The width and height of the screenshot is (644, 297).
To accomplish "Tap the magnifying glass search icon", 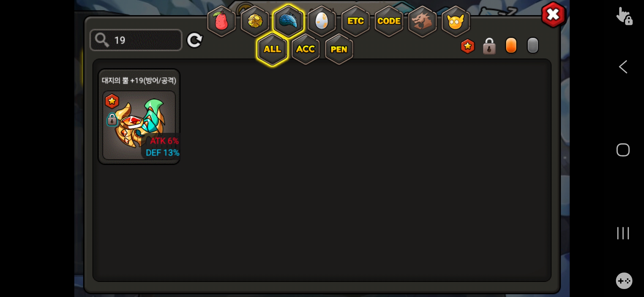I will click(x=102, y=40).
